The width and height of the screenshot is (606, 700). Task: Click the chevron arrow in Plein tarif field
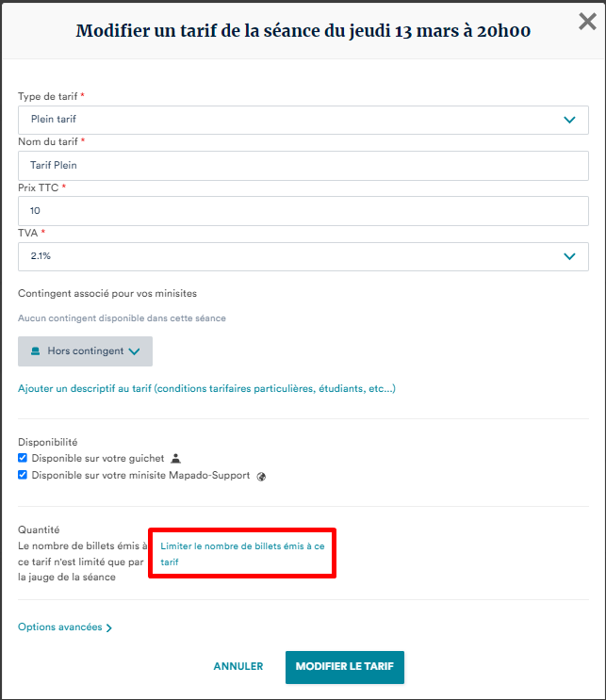click(x=569, y=120)
